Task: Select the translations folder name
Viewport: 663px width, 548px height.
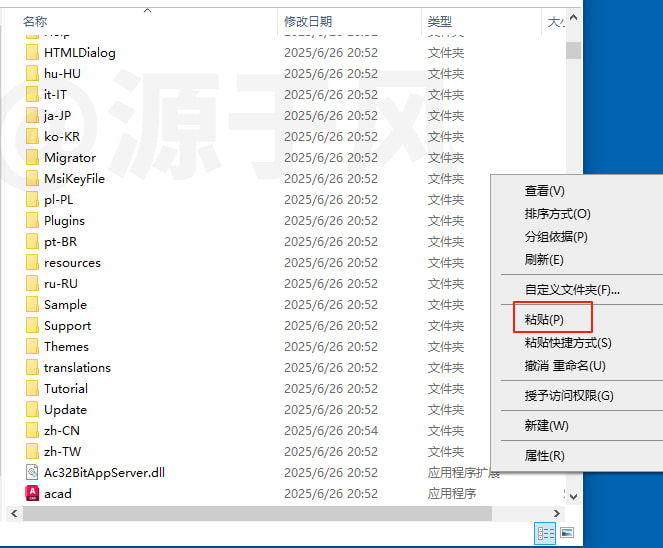Action: point(77,368)
